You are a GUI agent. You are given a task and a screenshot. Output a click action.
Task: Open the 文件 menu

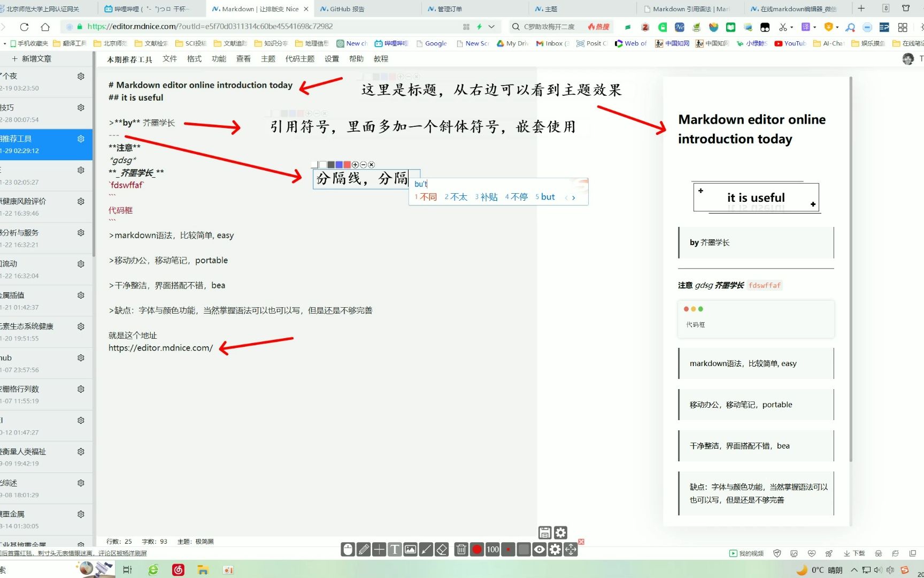point(170,59)
